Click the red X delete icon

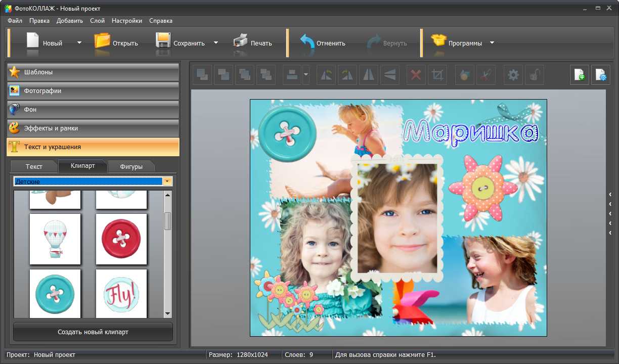(x=416, y=75)
